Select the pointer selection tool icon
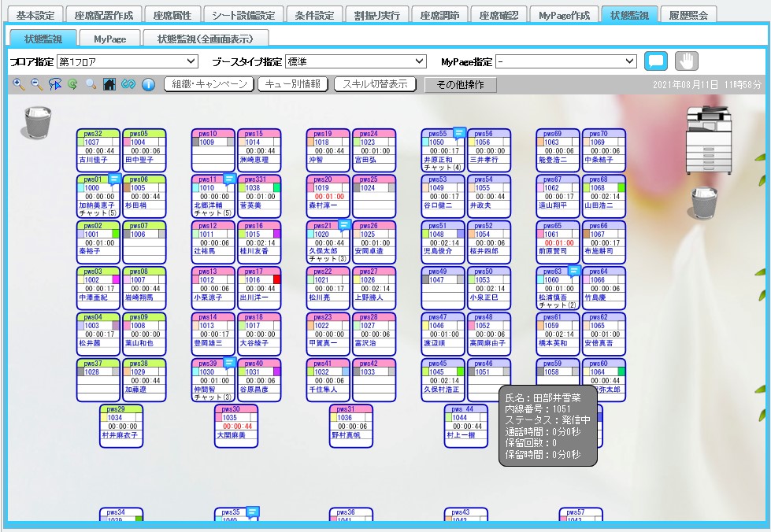The width and height of the screenshot is (771, 532). click(x=54, y=84)
